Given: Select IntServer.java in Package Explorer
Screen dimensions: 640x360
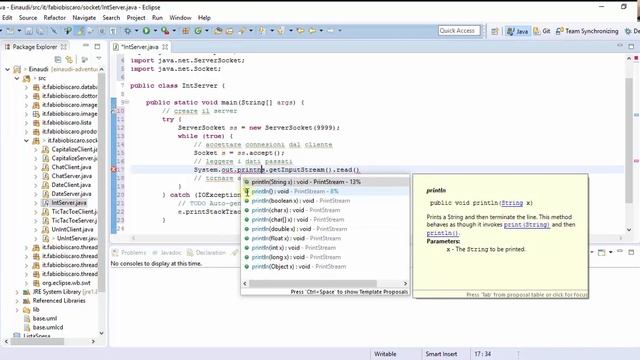Looking at the screenshot, I should coord(68,203).
